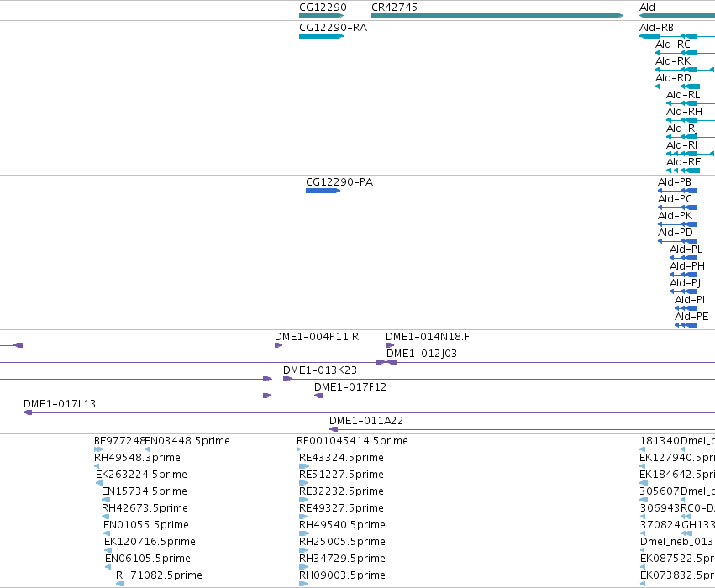715x588 pixels.
Task: Click the RP001045414.5prime EST label
Action: tap(352, 441)
